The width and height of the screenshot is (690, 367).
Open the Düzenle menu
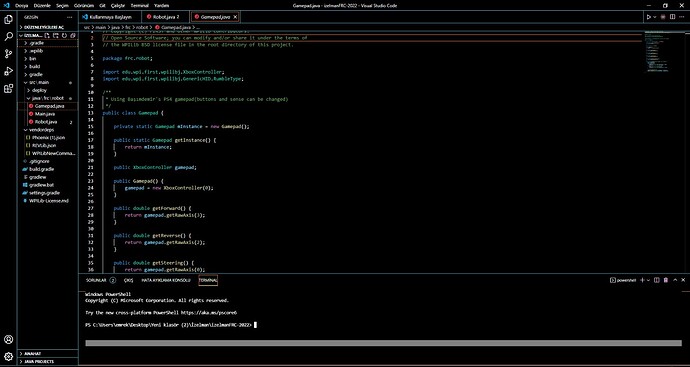pos(41,5)
